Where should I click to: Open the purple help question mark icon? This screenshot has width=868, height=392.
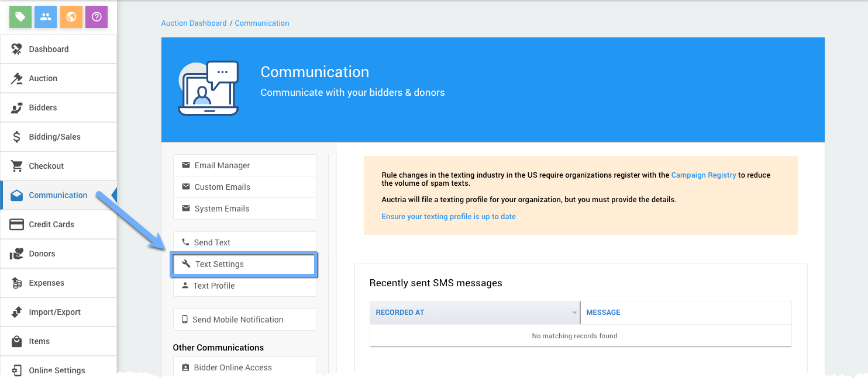97,17
